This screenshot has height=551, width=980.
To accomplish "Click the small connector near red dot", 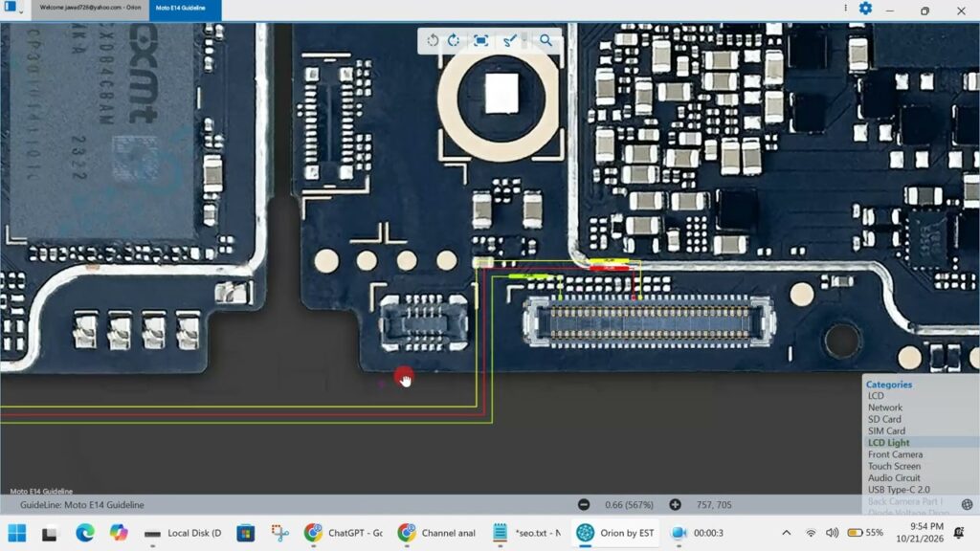I will pos(424,322).
